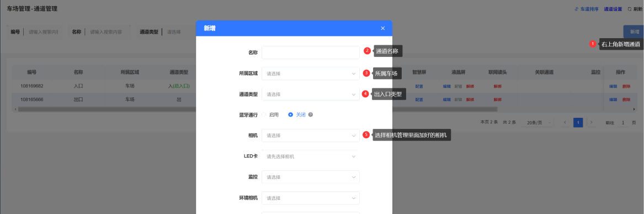Click 配置 under 智慧屏 for the 出口 row
Viewport: 644px width, 214px height.
419,100
